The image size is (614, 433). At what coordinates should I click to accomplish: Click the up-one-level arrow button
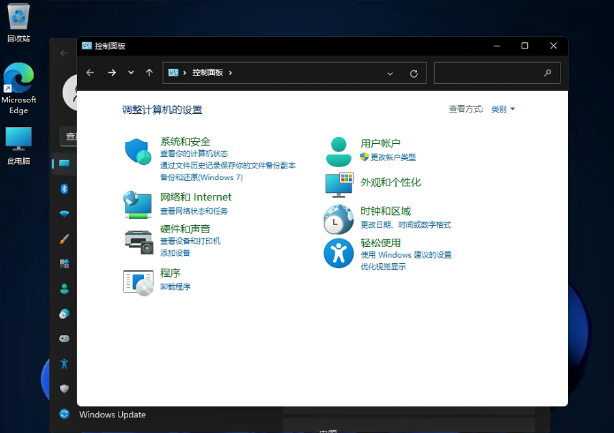pyautogui.click(x=149, y=73)
